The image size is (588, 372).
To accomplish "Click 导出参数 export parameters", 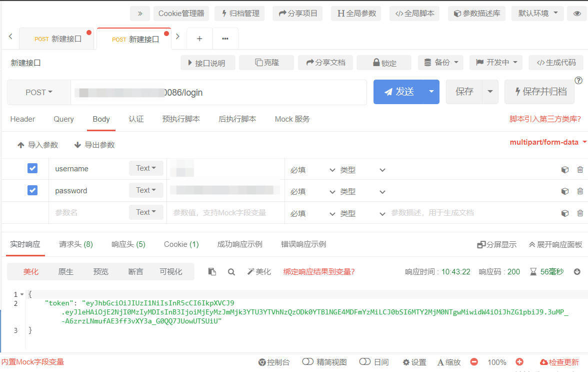I will point(94,145).
